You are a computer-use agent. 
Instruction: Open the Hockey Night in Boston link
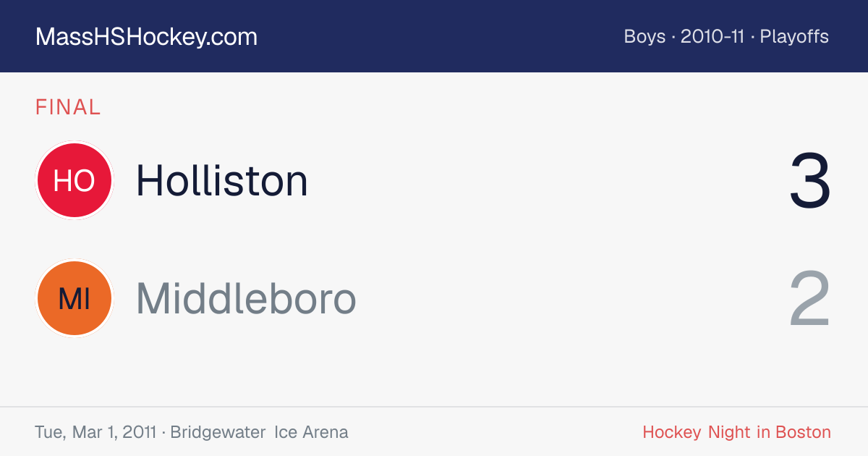click(x=736, y=432)
